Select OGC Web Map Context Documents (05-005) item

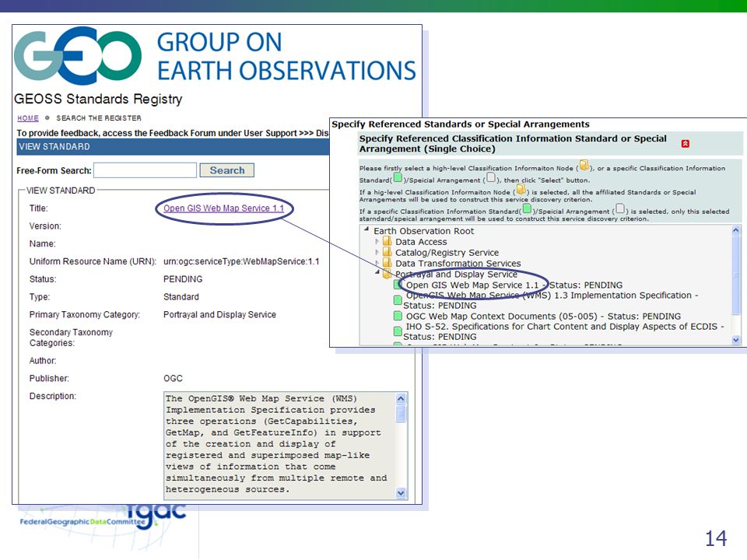[543, 317]
